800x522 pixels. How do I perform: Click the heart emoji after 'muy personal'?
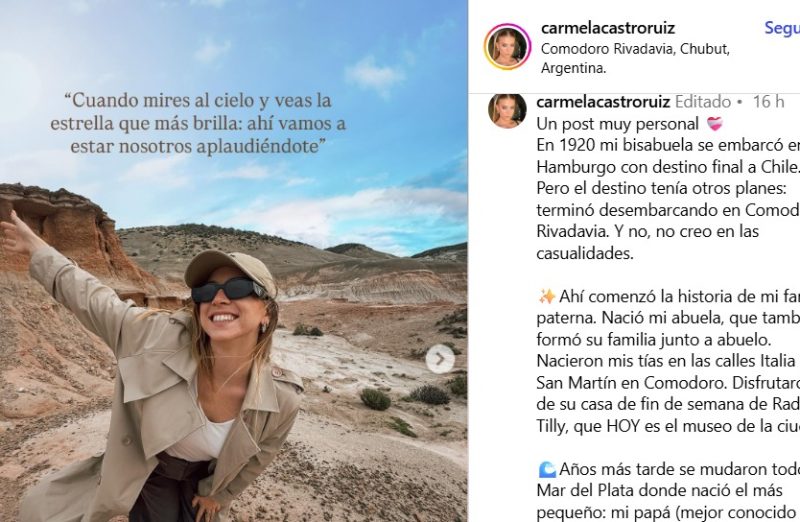(x=715, y=124)
